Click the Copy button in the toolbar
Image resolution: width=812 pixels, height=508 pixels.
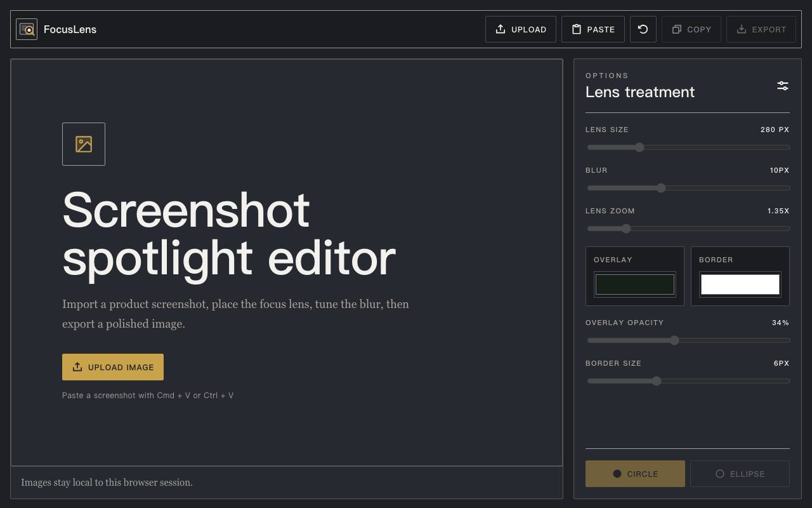coord(691,29)
